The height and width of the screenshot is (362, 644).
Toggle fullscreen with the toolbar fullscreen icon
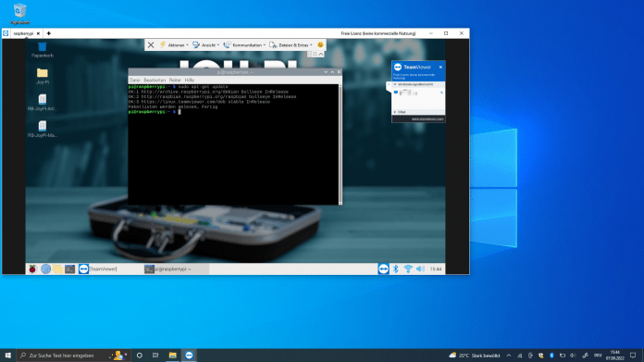[315, 55]
